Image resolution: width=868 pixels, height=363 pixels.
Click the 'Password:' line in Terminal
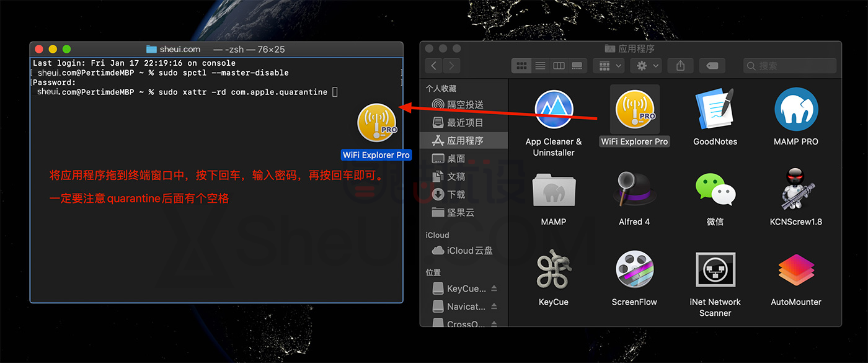click(x=55, y=83)
